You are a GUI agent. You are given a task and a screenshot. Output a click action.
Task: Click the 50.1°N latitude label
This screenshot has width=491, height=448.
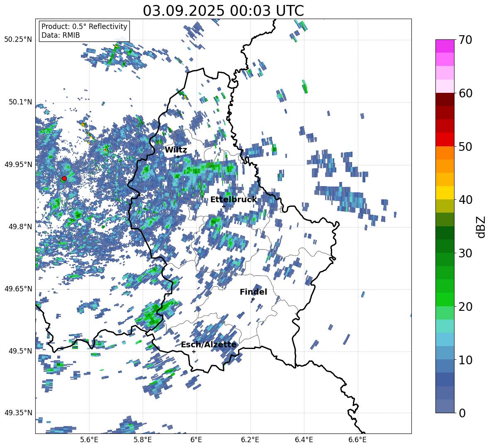tap(21, 102)
